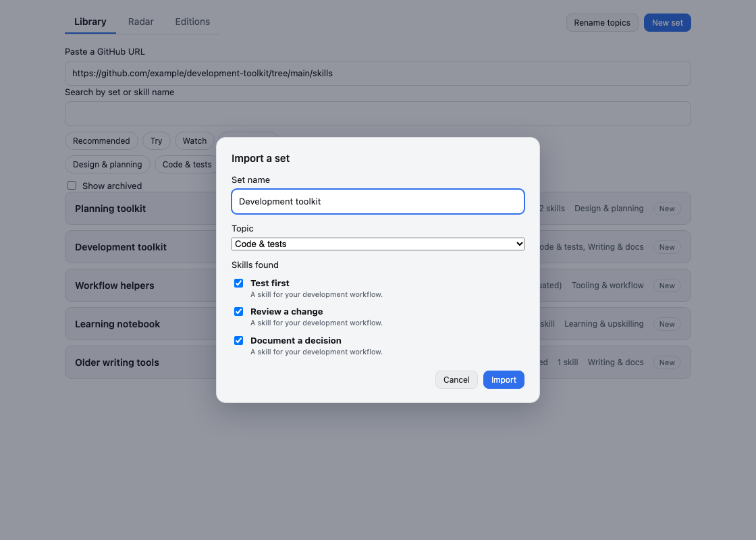This screenshot has width=756, height=540.
Task: Click the Tooling & workflow topic text
Action: point(607,286)
